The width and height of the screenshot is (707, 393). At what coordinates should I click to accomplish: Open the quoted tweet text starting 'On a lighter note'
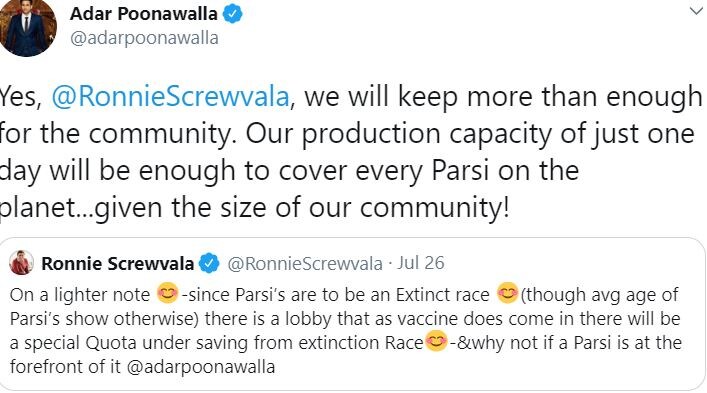click(345, 330)
